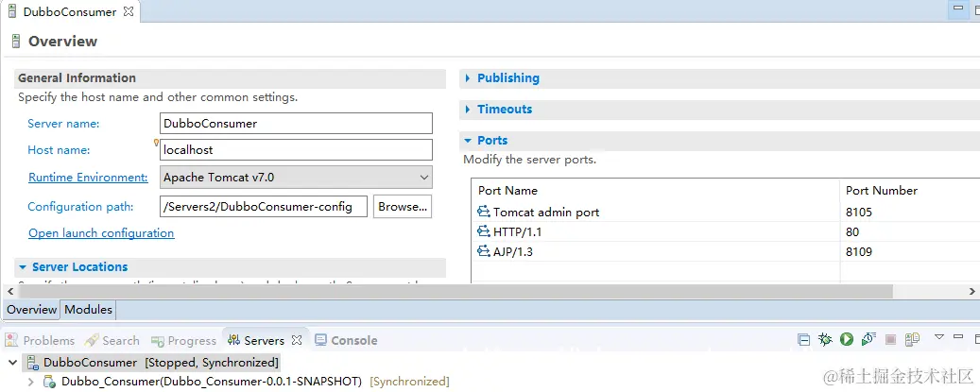Open the Runtime Environment link
The image size is (980, 392).
tap(88, 178)
